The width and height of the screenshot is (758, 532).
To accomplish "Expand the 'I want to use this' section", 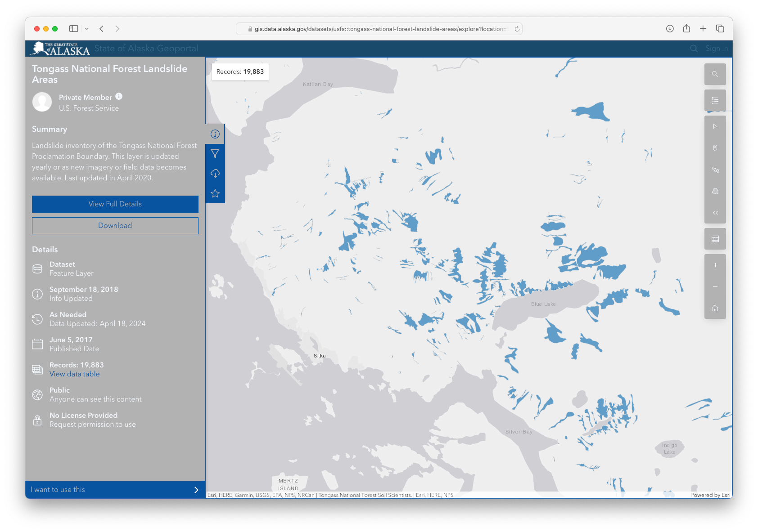I will pyautogui.click(x=115, y=490).
